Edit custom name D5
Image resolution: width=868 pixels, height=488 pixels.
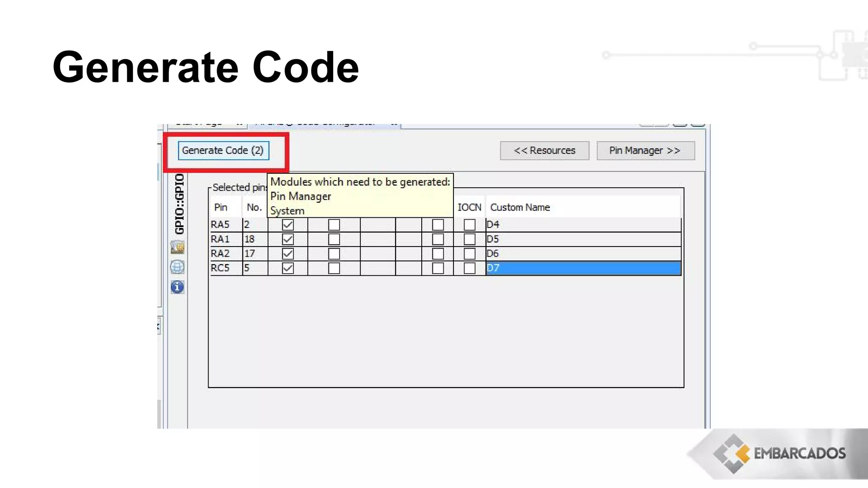pos(583,239)
